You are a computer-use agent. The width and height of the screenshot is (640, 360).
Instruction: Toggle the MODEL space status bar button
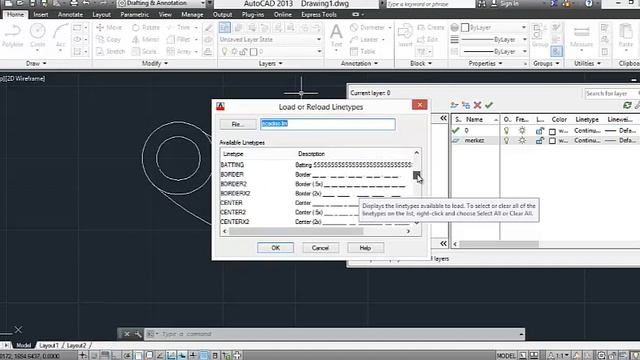click(506, 356)
